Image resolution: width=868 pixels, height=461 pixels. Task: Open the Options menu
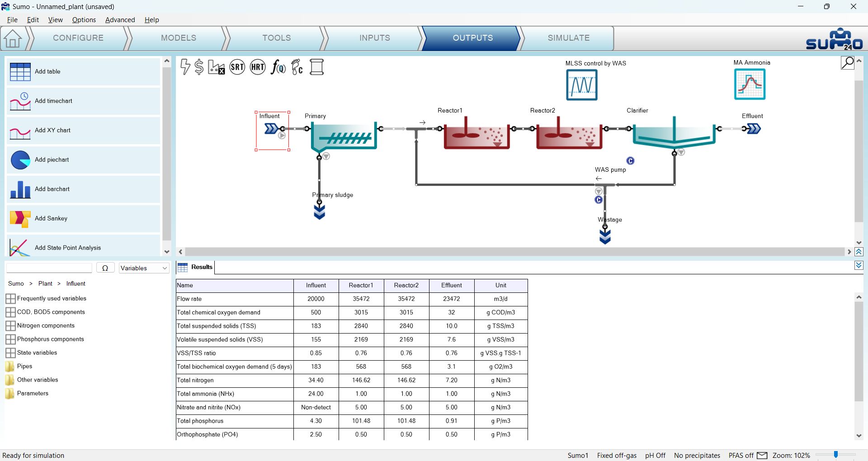(84, 20)
